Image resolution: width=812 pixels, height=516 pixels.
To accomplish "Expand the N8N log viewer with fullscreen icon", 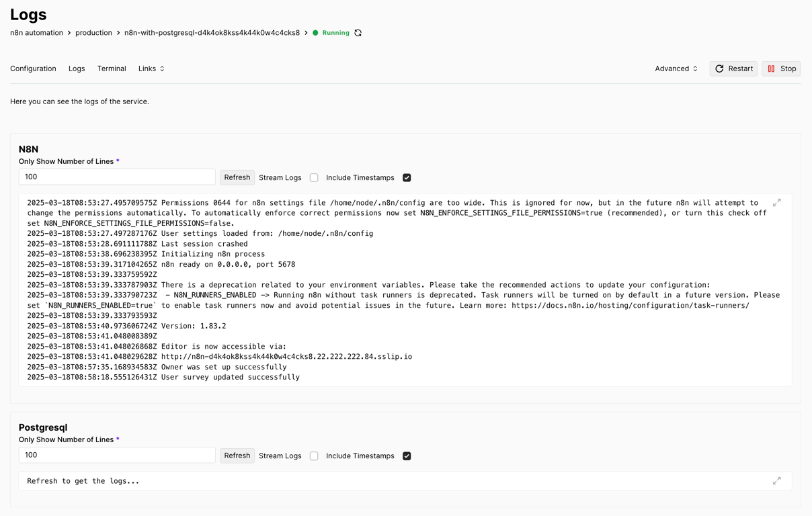I will (776, 202).
